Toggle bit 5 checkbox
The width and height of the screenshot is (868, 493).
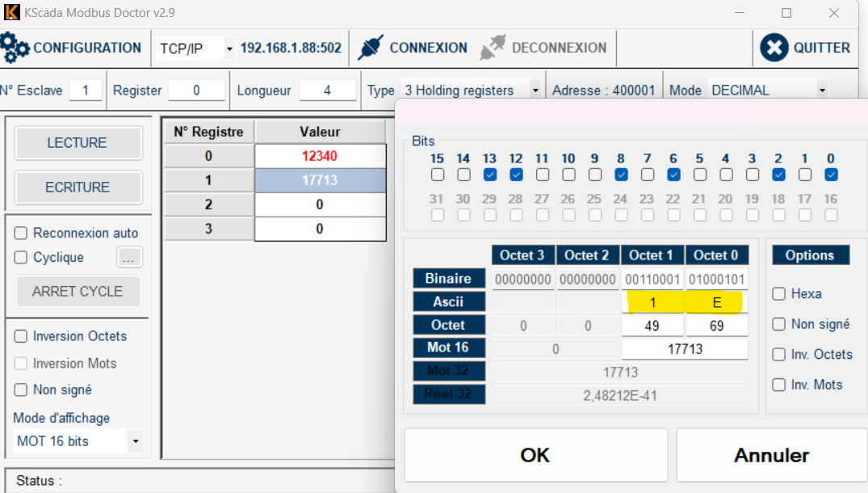[700, 175]
